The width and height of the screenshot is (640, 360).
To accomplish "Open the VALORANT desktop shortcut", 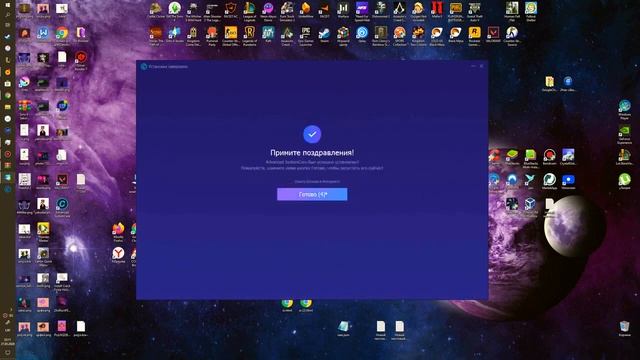I will click(x=493, y=36).
